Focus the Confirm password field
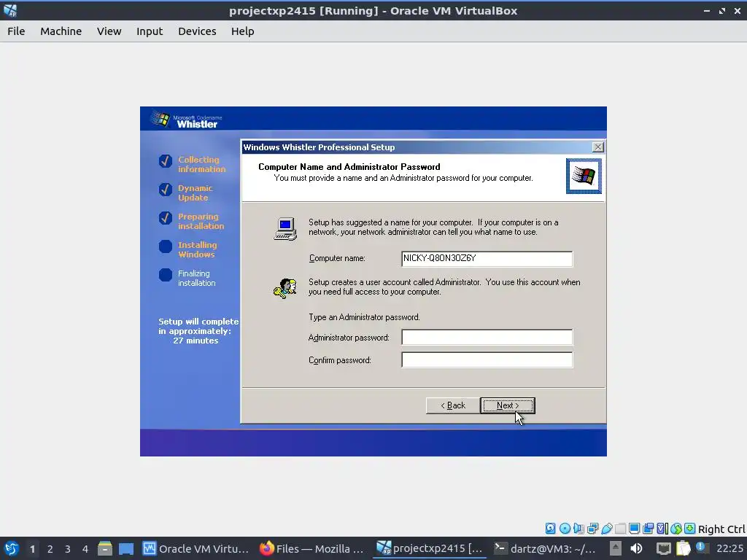Screen dimensions: 747x560 pyautogui.click(x=487, y=360)
